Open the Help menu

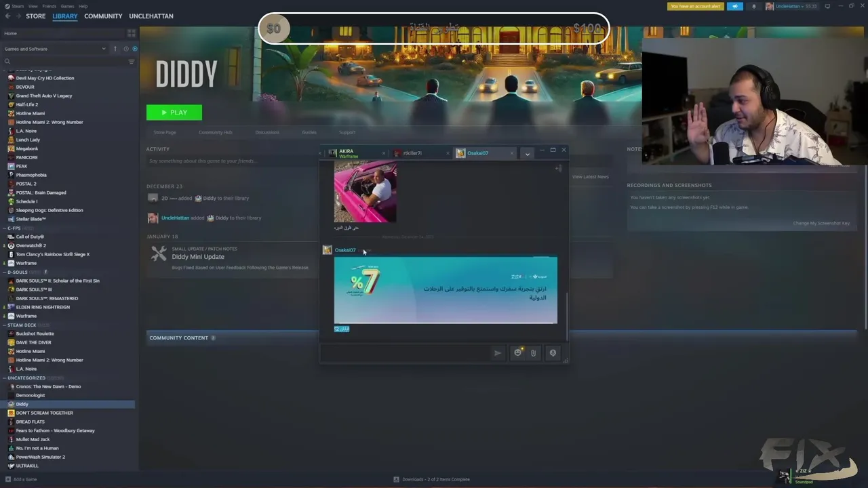pos(83,6)
